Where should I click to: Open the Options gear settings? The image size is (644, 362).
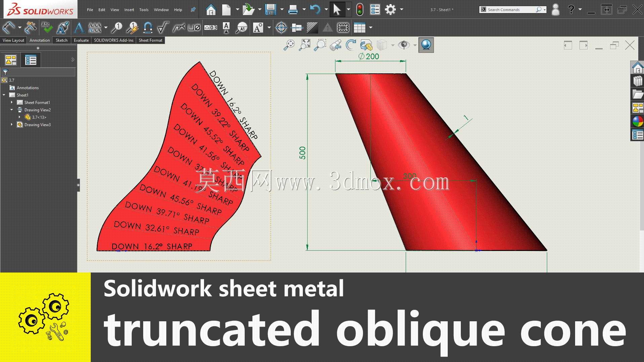(x=390, y=9)
